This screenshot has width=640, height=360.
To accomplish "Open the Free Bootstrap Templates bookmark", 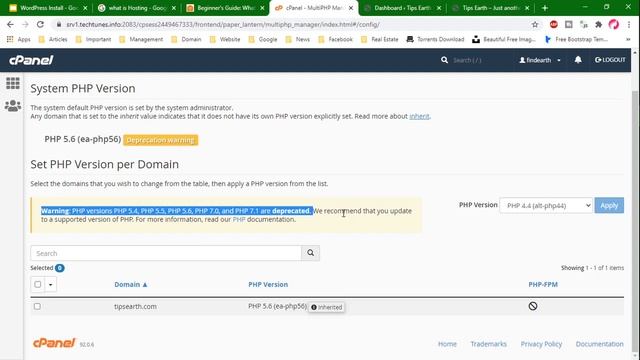I will click(576, 39).
